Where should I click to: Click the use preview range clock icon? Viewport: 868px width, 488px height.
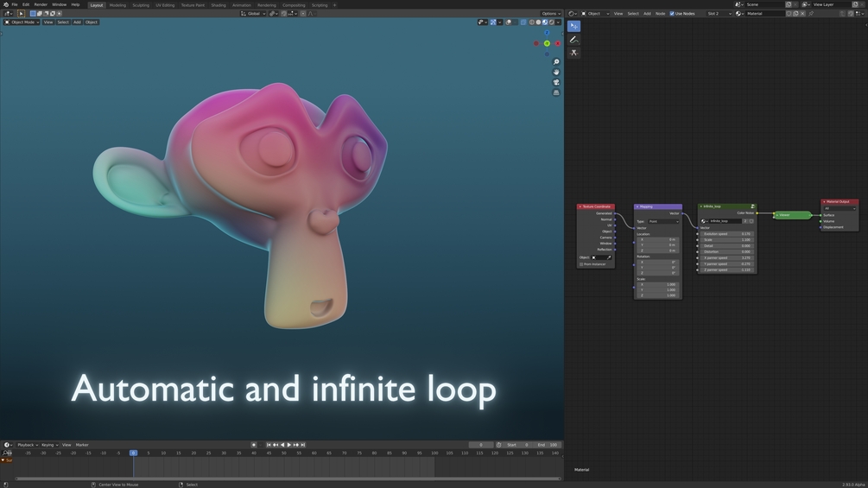(x=498, y=445)
